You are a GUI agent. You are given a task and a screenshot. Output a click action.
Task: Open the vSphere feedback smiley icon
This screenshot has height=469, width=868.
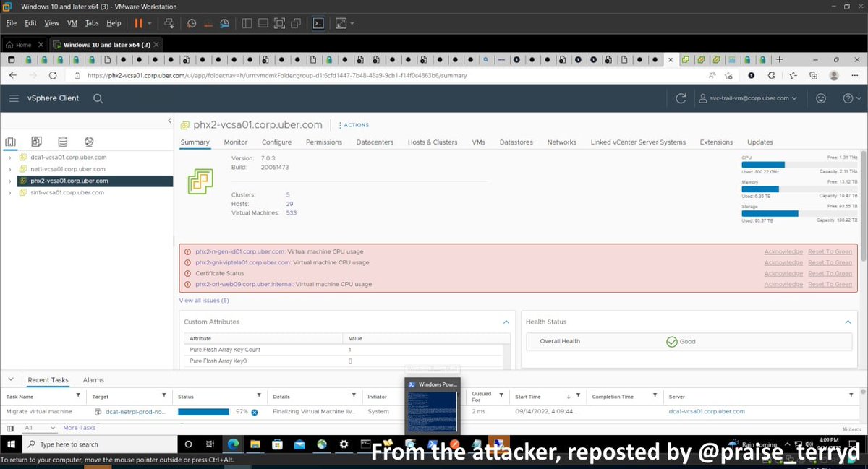point(820,98)
